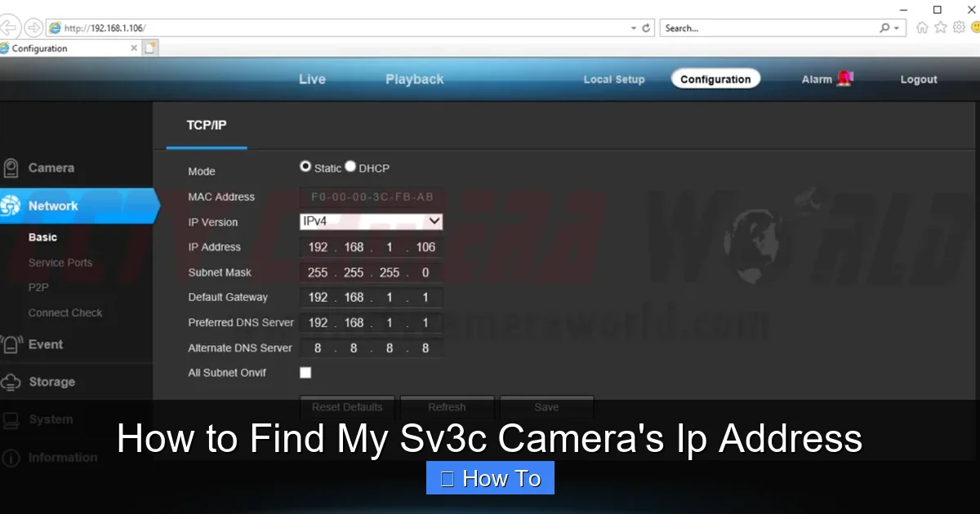980x514 pixels.
Task: Click the MAC Address field
Action: click(x=372, y=197)
